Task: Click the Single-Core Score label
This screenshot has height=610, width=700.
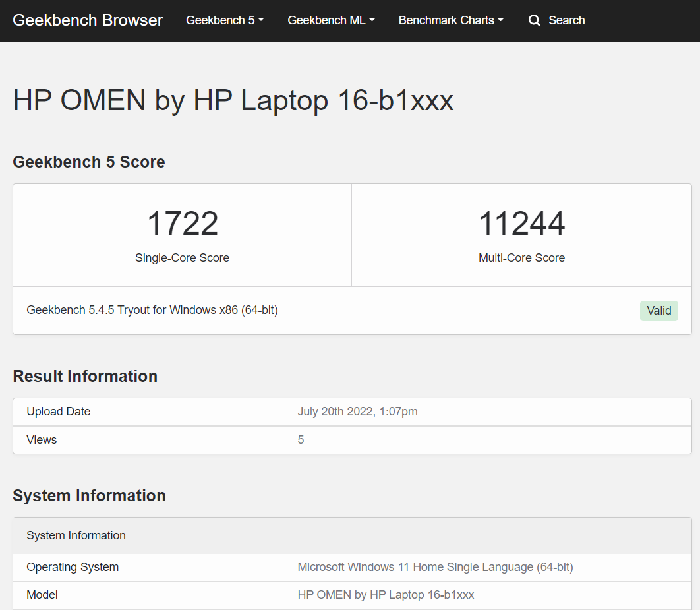Action: [x=182, y=258]
